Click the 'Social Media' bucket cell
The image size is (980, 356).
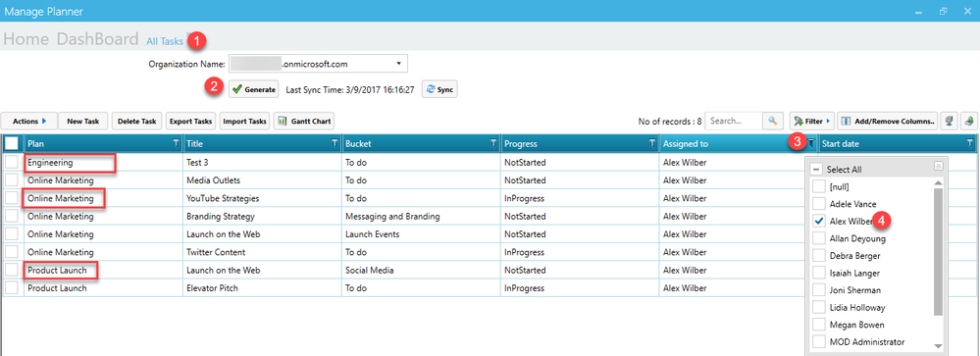421,271
